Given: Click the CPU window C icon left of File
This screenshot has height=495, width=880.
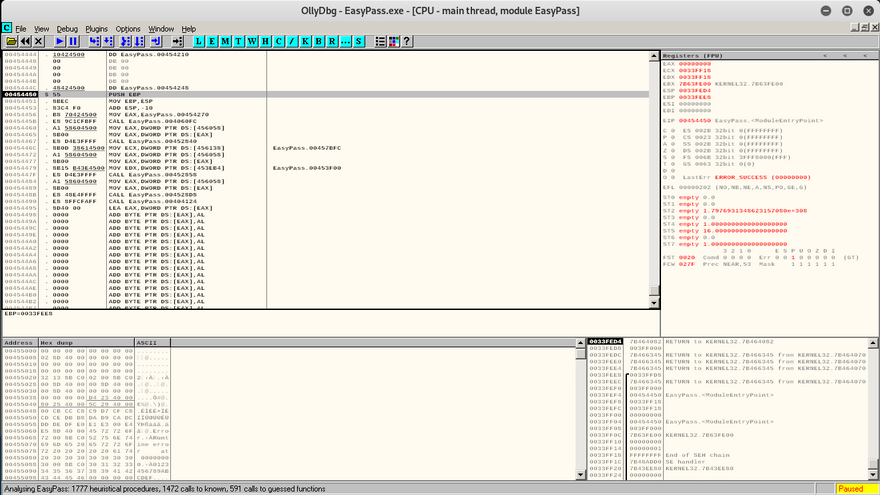Looking at the screenshot, I should coord(7,28).
